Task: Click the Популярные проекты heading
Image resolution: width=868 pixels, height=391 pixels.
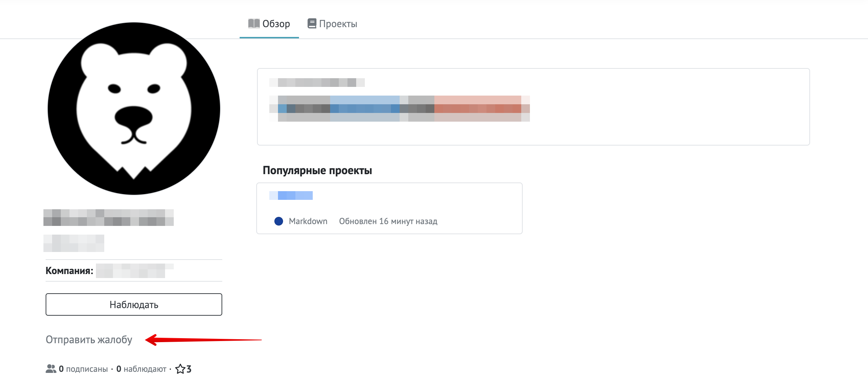Action: [x=317, y=170]
